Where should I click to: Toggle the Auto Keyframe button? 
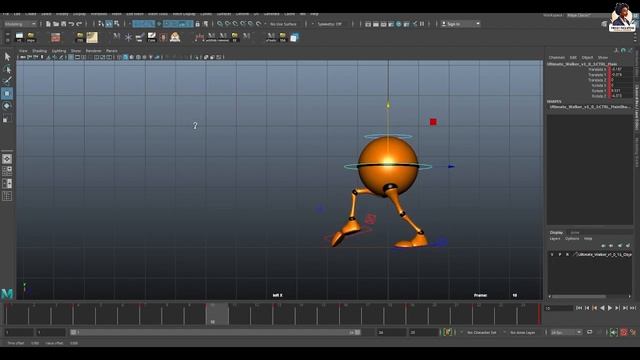tap(624, 333)
